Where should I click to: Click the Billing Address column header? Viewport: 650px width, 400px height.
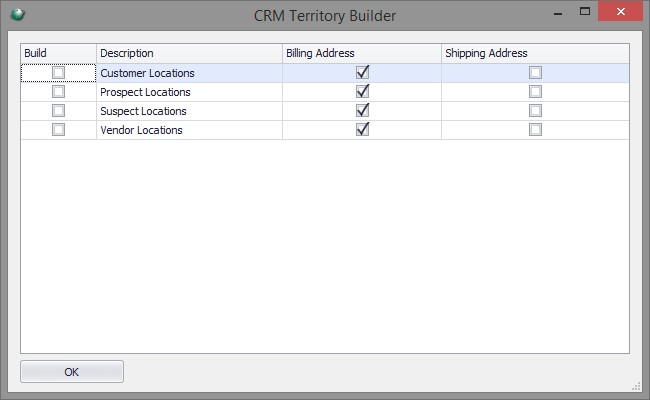[x=362, y=53]
